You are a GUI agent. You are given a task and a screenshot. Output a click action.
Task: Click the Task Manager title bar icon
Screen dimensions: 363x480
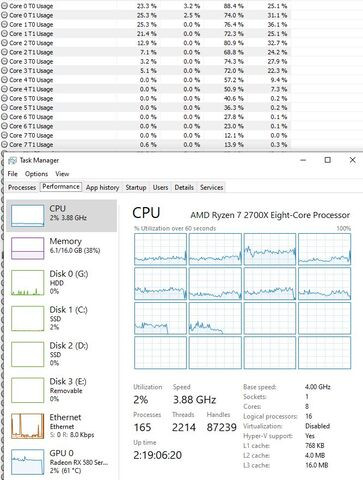[12, 160]
